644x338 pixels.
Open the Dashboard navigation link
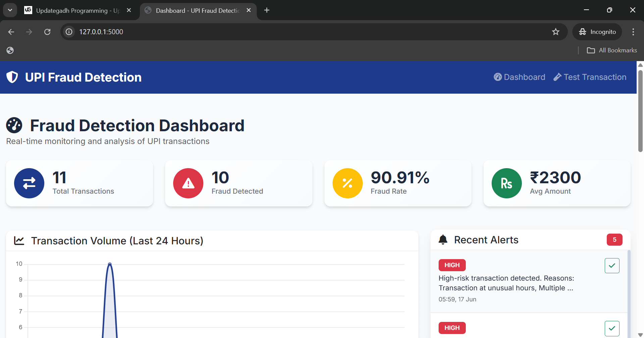[519, 77]
